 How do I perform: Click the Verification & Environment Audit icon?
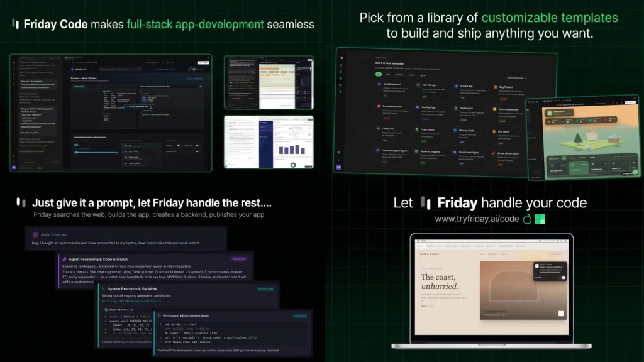click(x=159, y=316)
